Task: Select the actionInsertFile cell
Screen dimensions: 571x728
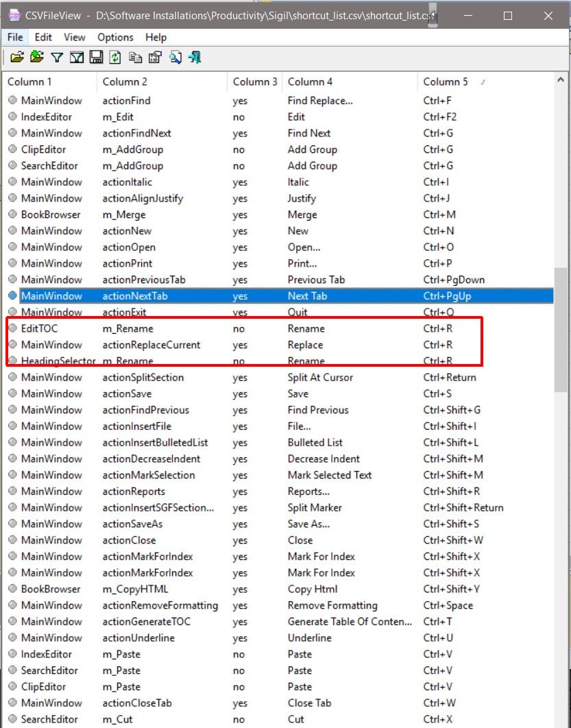Action: 137,426
